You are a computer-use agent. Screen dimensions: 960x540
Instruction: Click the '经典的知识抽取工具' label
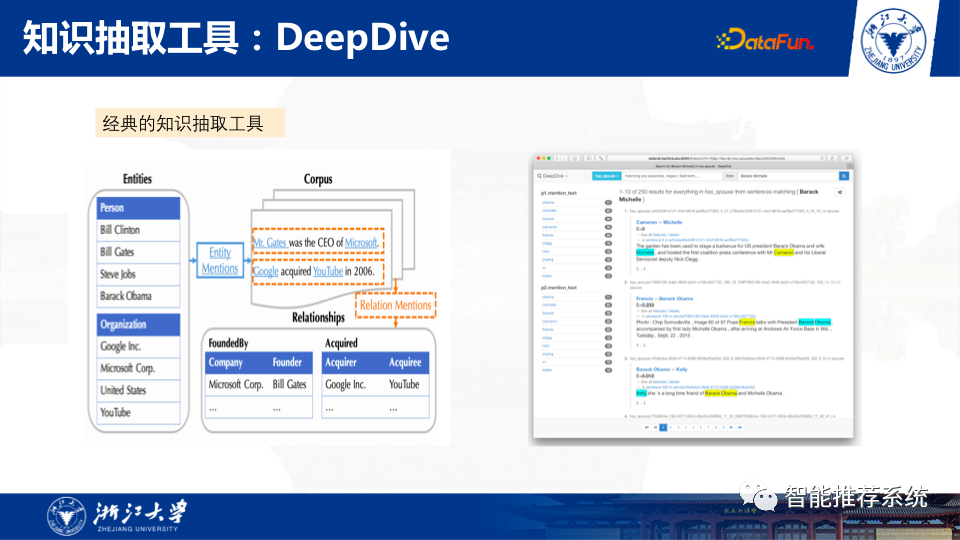click(x=190, y=123)
